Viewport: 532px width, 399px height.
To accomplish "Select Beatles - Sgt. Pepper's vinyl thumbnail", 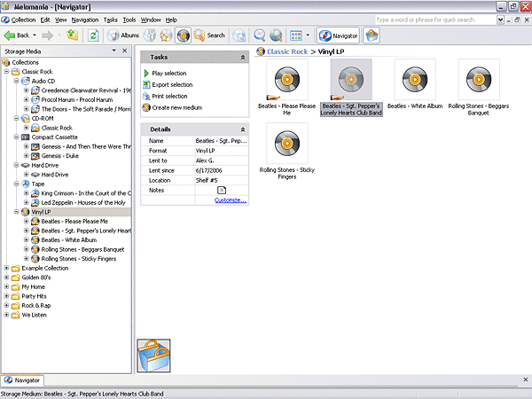I will pos(351,80).
